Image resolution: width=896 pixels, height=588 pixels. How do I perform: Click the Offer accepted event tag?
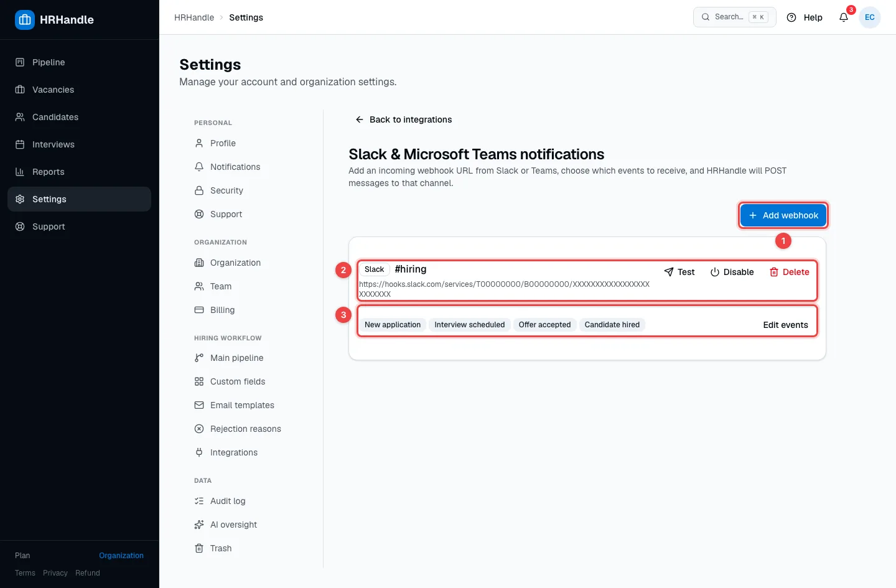tap(544, 325)
